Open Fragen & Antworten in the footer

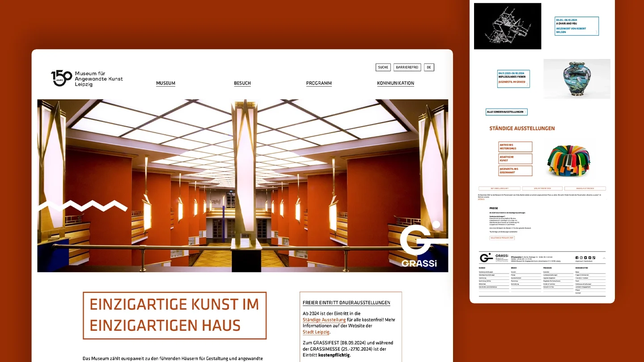(x=582, y=275)
